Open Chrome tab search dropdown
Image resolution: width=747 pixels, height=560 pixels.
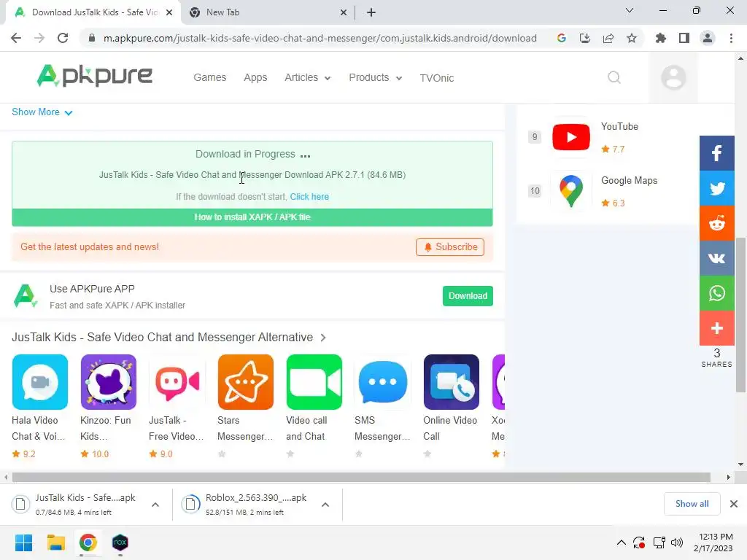coord(630,10)
